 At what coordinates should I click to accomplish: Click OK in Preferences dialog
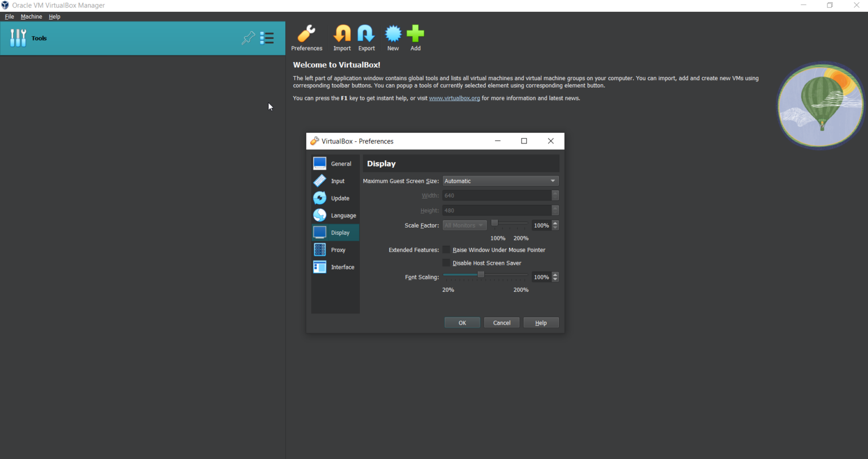pyautogui.click(x=462, y=323)
